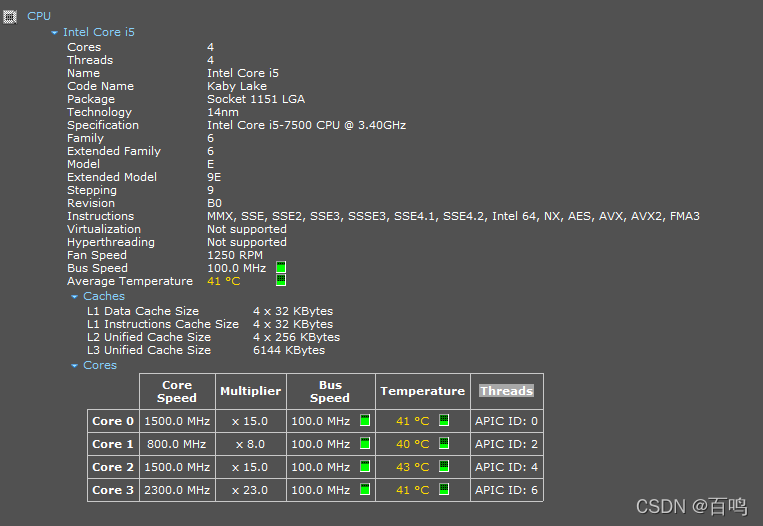This screenshot has width=763, height=526.
Task: Click the Intel Core i5 heading link
Action: point(99,32)
